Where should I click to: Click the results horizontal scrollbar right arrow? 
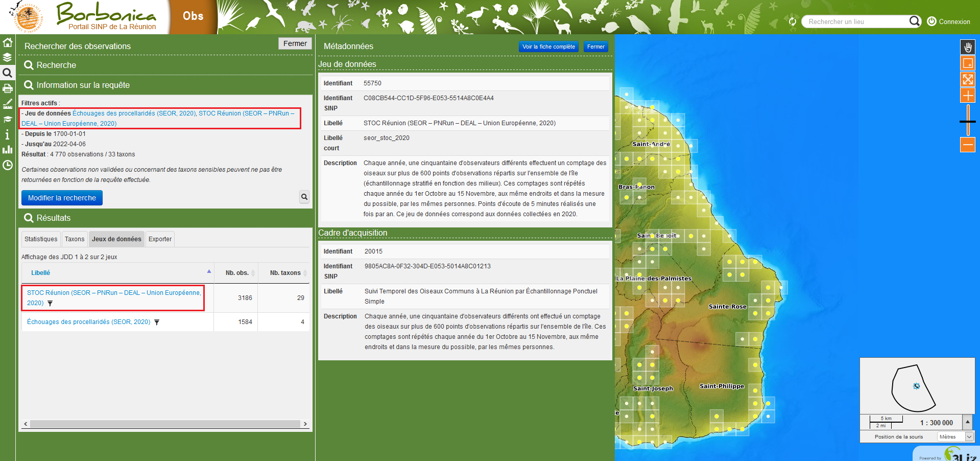(305, 424)
